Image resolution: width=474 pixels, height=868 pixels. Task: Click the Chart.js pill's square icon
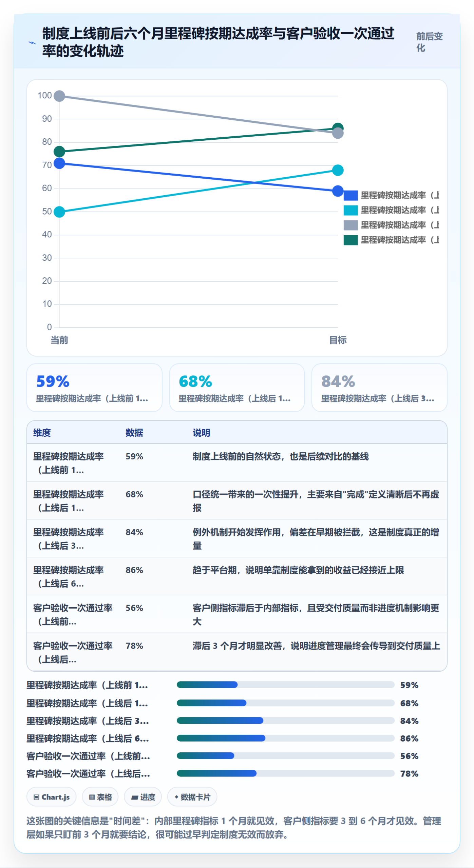pos(36,797)
